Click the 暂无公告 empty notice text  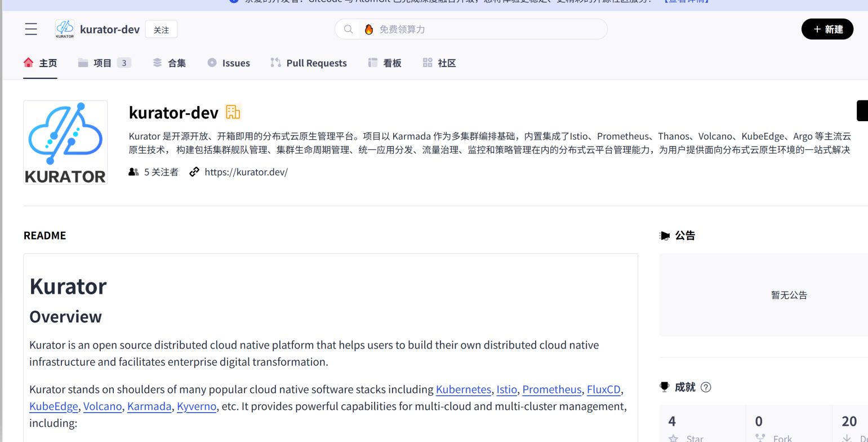coord(789,295)
